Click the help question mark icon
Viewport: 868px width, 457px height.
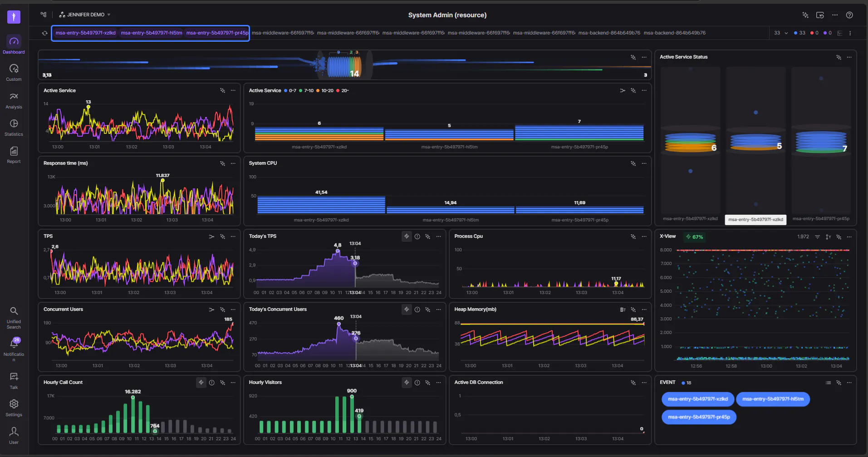click(849, 15)
